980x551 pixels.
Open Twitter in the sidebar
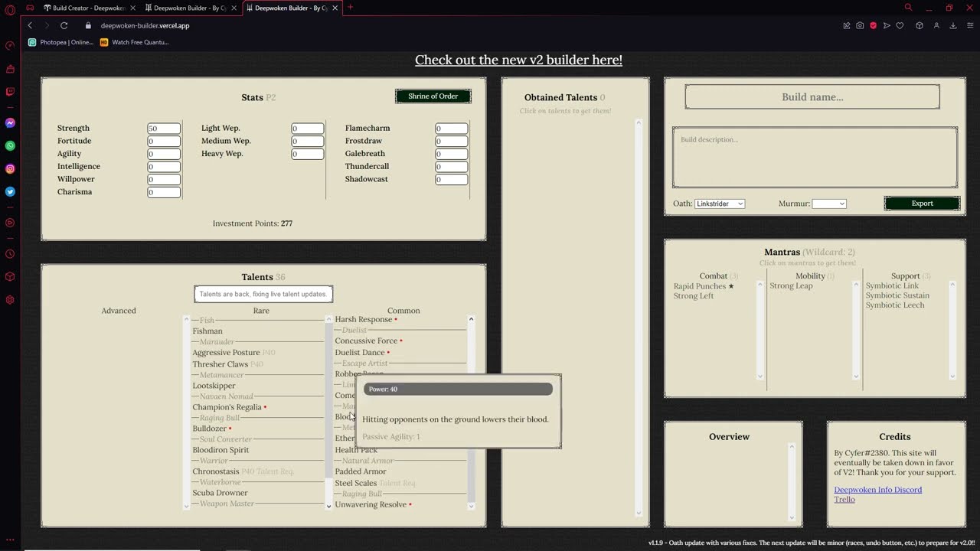(x=10, y=191)
